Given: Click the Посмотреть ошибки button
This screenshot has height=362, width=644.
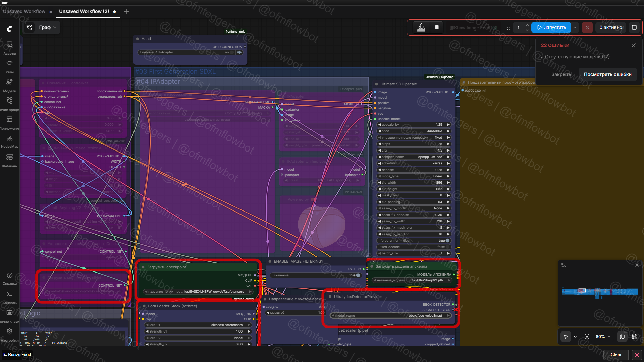Looking at the screenshot, I should [607, 74].
